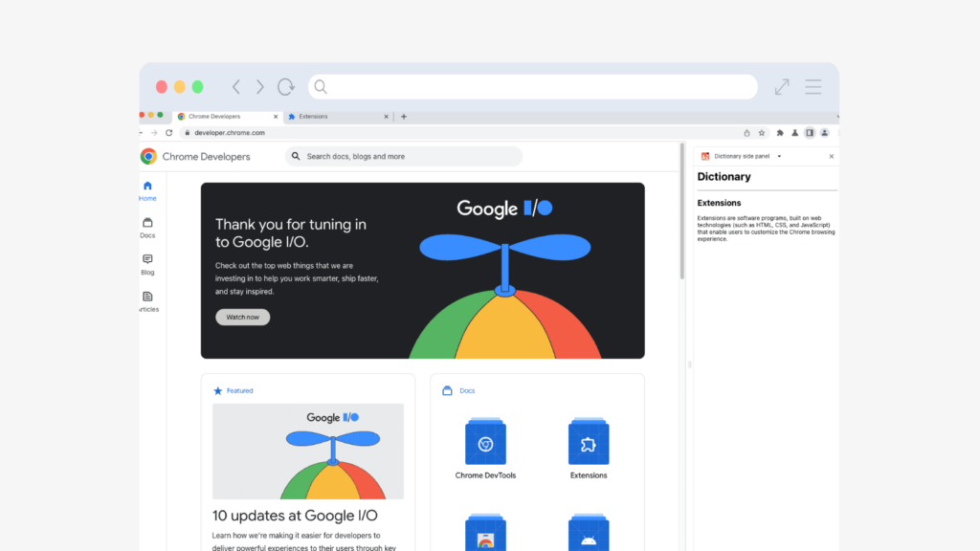Bookmark this page with the star icon
This screenshot has width=980, height=551.
762,133
